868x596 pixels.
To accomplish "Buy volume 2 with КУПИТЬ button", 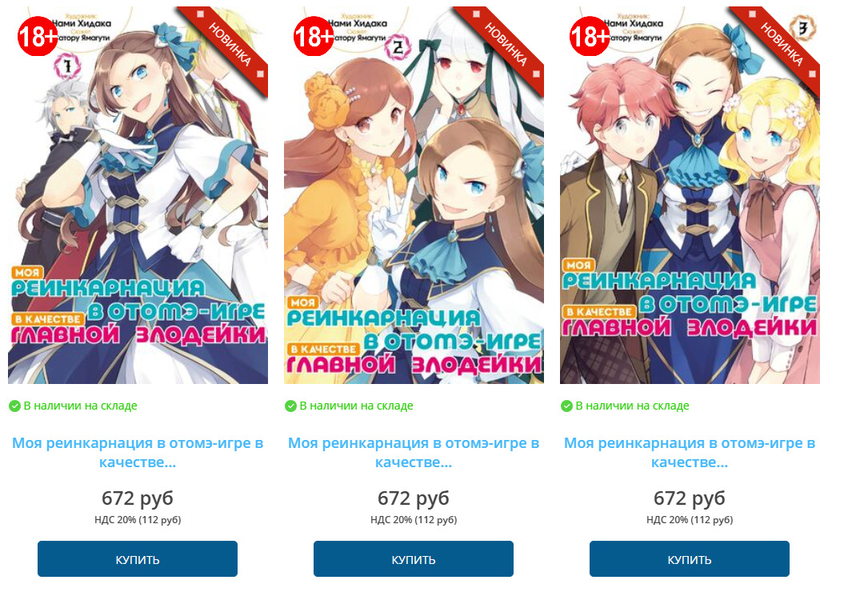I will coord(414,559).
